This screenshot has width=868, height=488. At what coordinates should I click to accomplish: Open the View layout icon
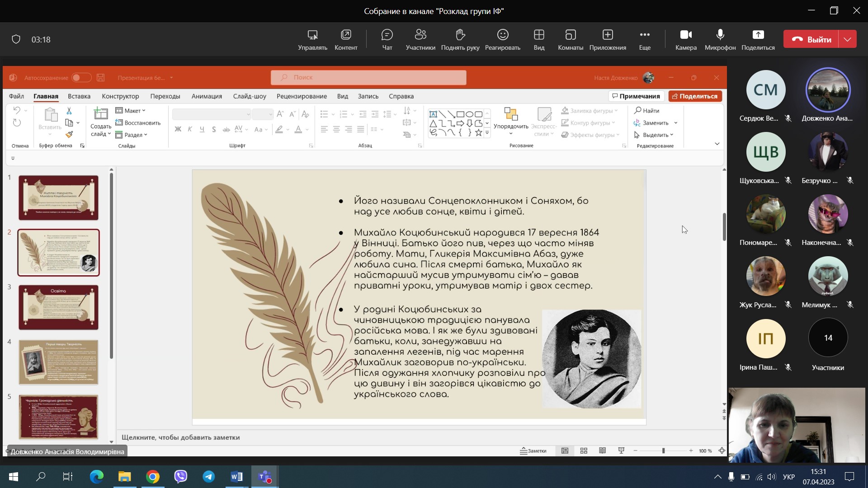coord(539,35)
